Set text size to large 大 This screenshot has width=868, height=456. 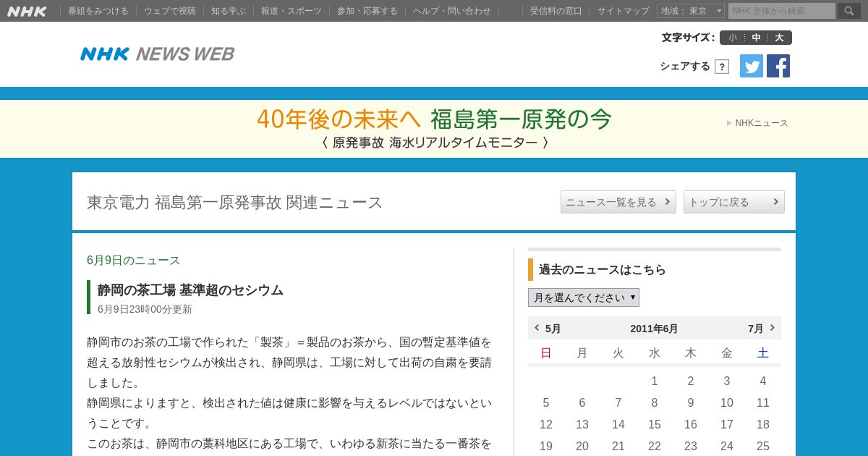(x=779, y=38)
